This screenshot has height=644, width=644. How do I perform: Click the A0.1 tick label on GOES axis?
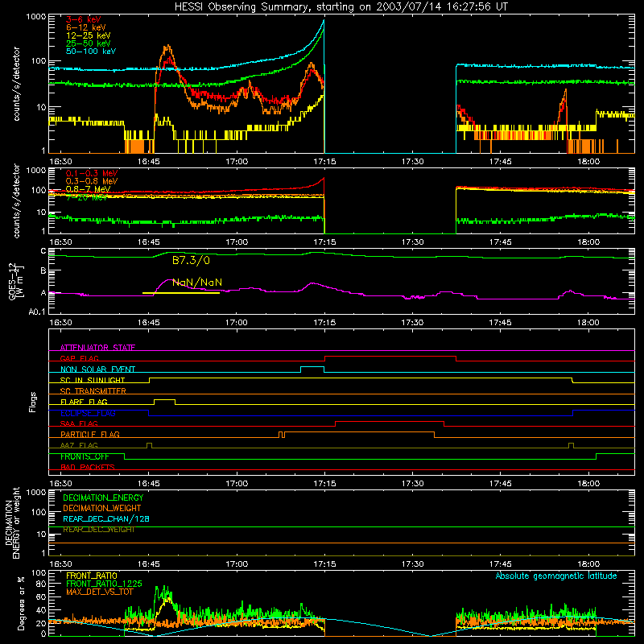(37, 312)
